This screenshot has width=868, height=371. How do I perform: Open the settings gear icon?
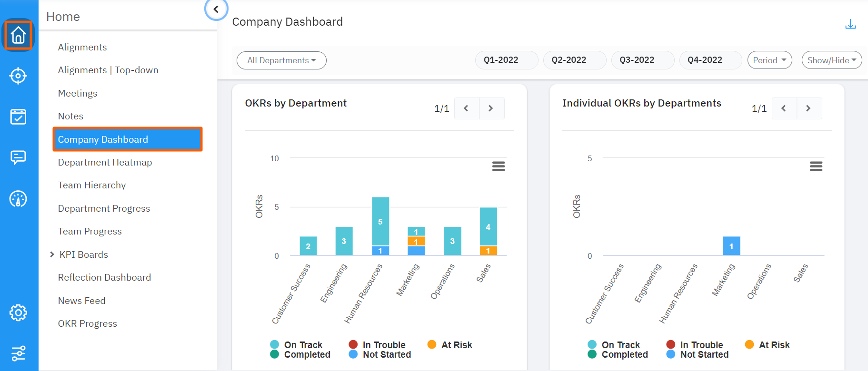(x=18, y=312)
